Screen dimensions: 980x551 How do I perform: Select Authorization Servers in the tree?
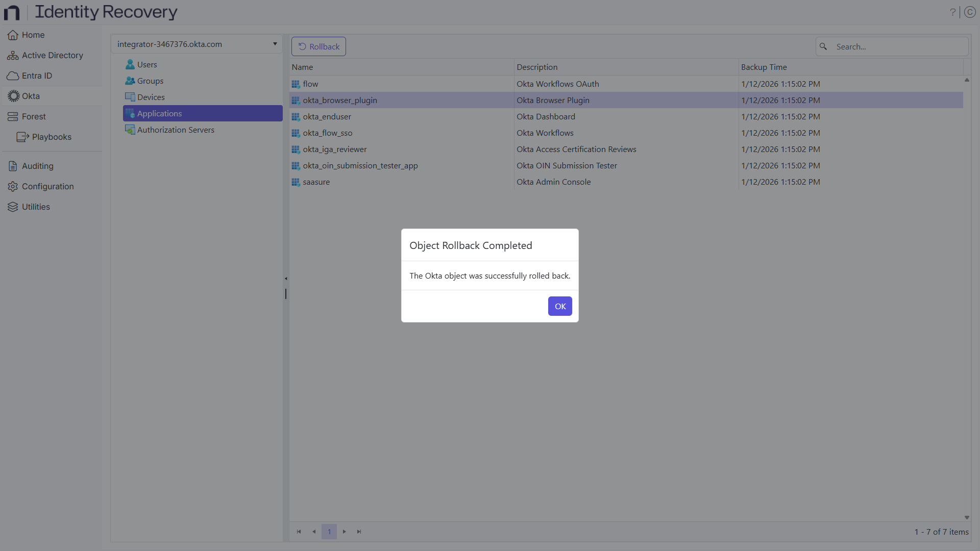[x=175, y=130]
